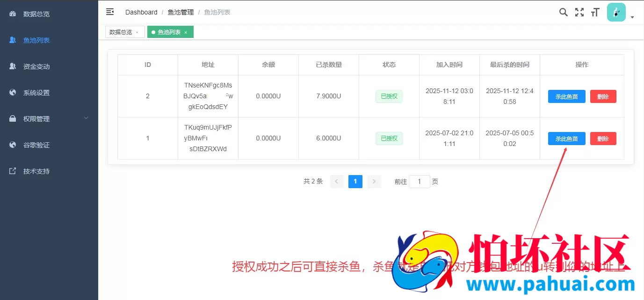Toggle fullscreen mode icon
Image resolution: width=644 pixels, height=300 pixels.
579,12
